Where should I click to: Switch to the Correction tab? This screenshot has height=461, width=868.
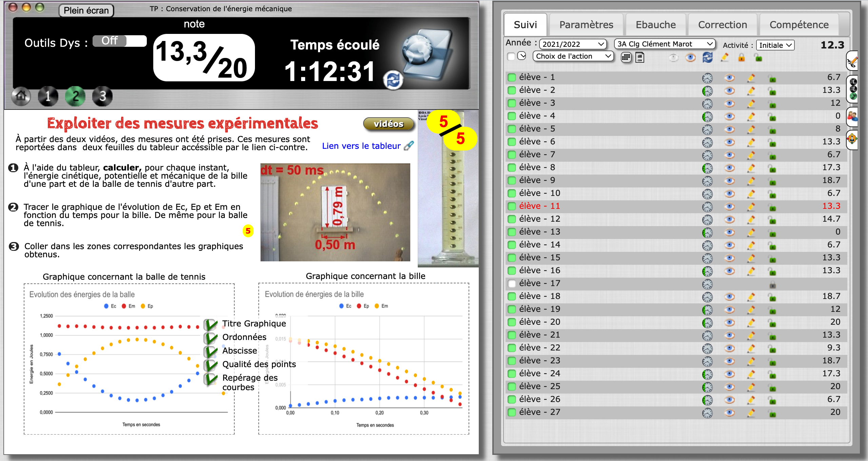click(722, 25)
